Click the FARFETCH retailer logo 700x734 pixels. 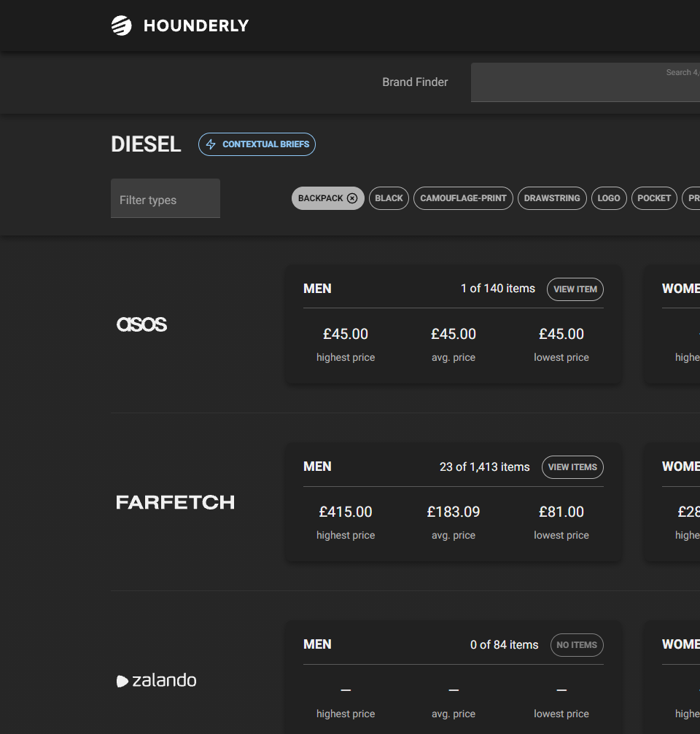point(175,502)
